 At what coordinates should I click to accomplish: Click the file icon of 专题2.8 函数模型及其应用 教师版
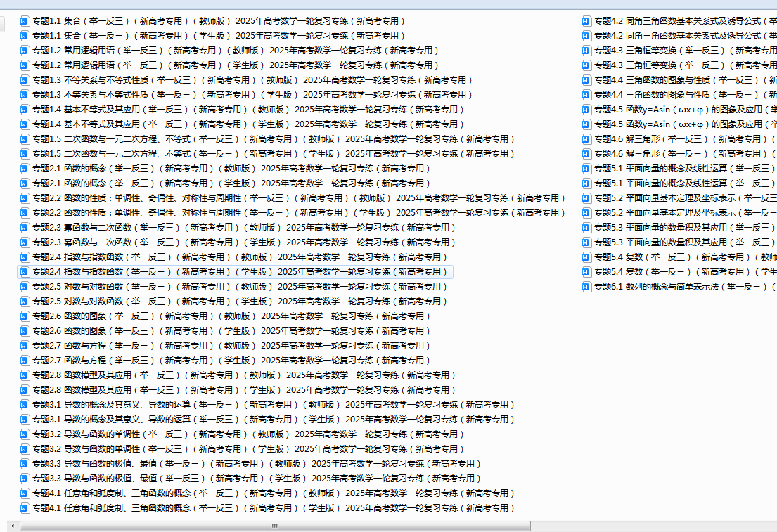click(24, 375)
